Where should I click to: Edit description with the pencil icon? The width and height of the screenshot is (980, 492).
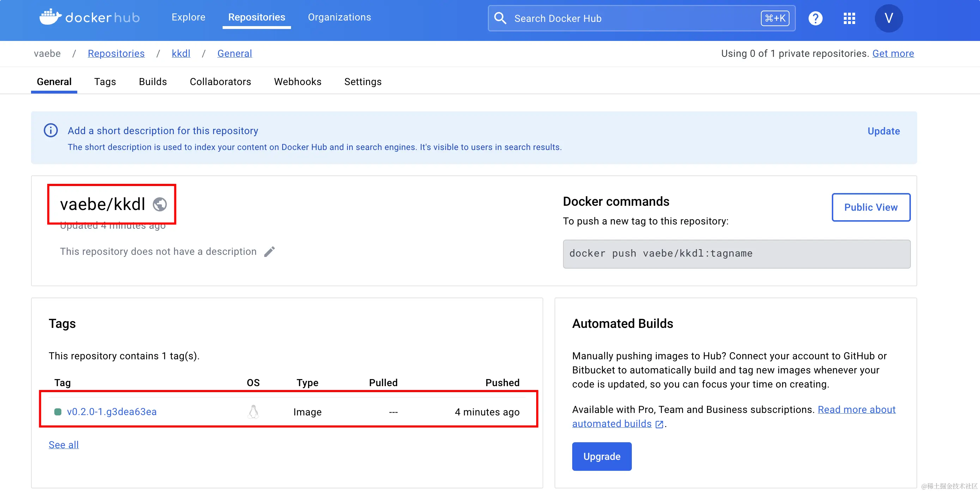[270, 252]
